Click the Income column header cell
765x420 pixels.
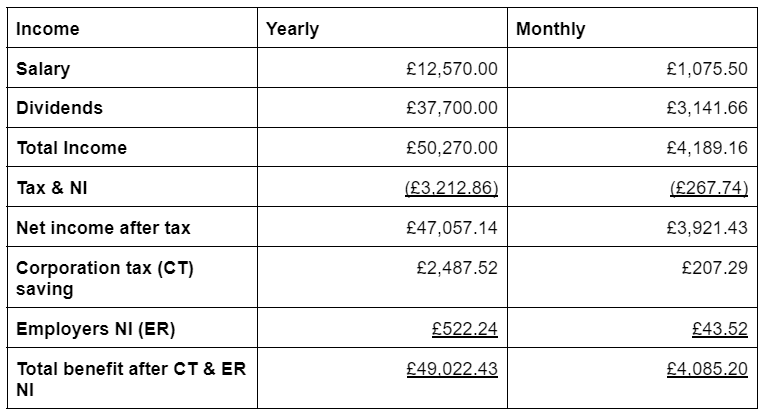47,29
